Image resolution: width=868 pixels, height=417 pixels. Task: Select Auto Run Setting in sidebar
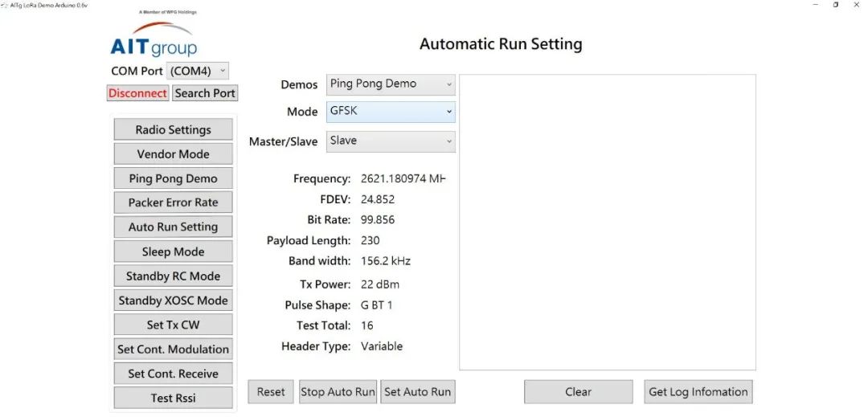pos(174,227)
